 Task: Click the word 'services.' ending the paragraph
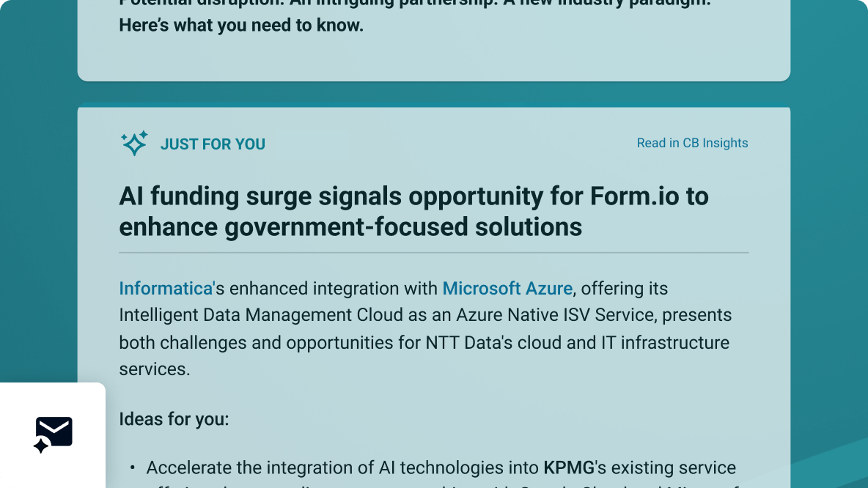154,369
